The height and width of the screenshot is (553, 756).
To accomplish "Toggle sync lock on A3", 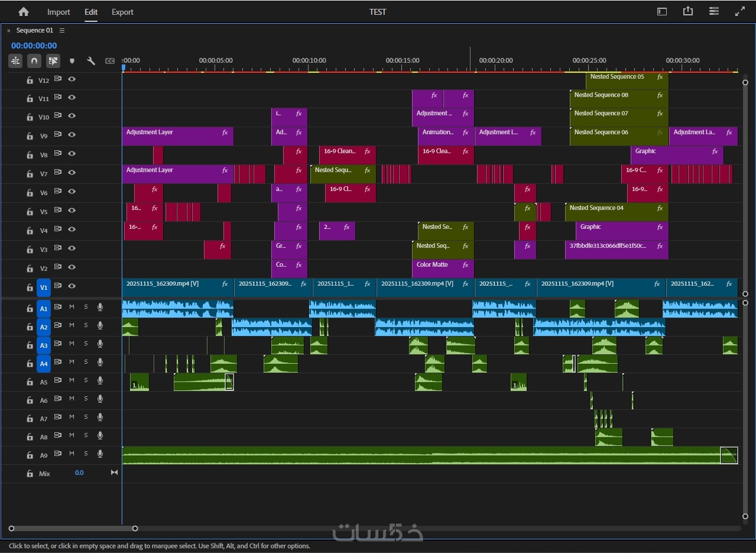I will click(x=58, y=344).
